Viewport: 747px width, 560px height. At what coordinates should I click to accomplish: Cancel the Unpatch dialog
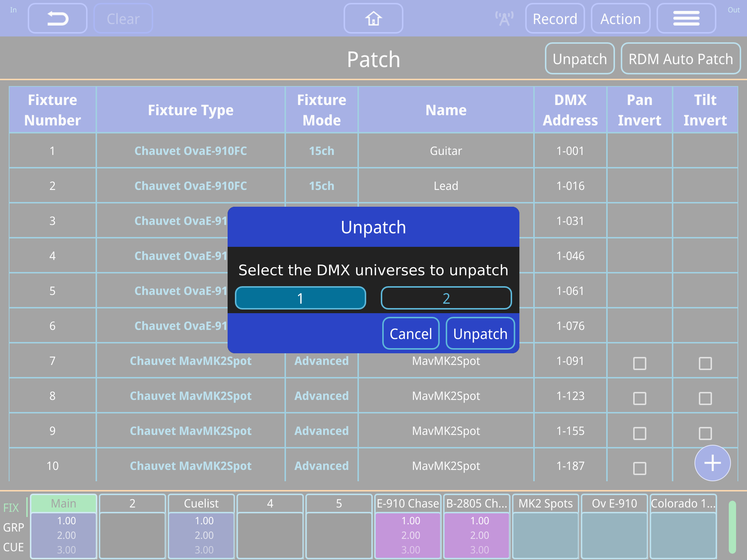411,333
